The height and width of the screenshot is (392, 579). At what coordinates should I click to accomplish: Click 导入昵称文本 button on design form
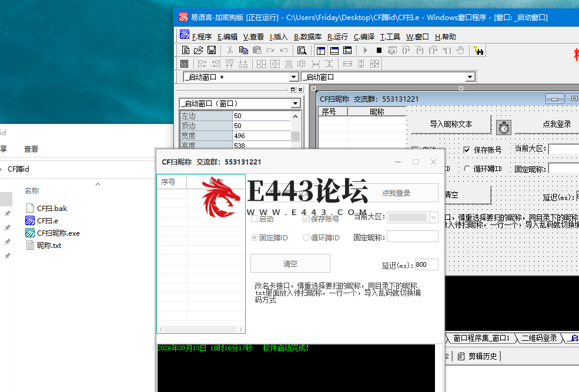(451, 125)
